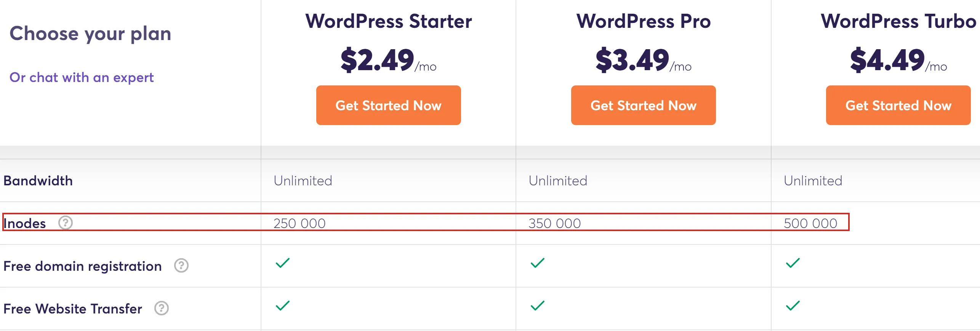Select the WordPress Pro plan heading

click(643, 21)
